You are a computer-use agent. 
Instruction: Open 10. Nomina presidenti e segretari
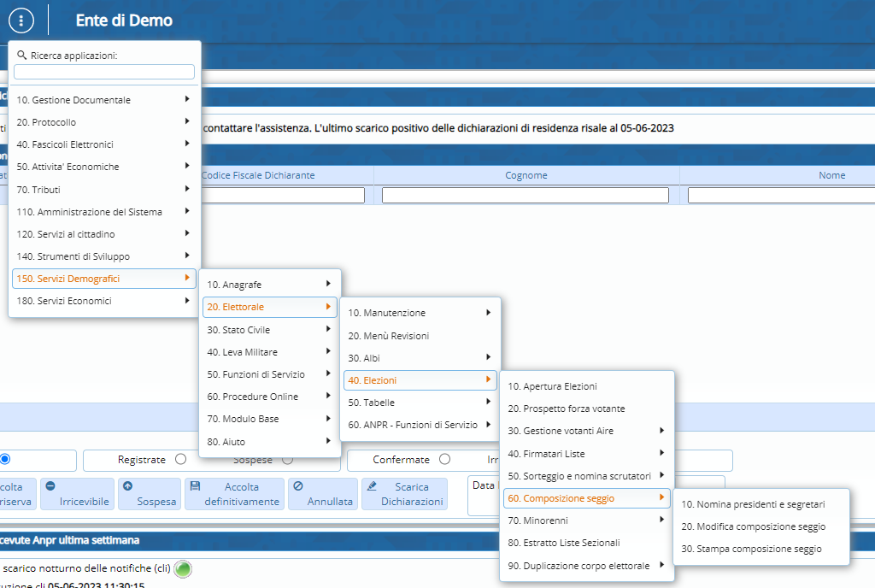753,504
